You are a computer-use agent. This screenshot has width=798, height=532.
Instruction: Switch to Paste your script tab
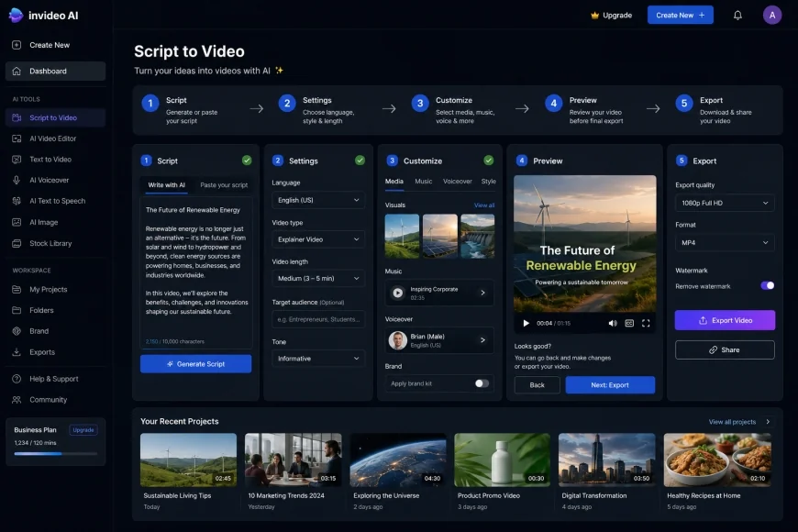coord(224,185)
